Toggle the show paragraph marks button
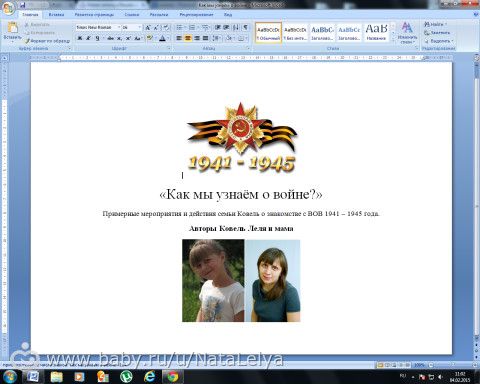The width and height of the screenshot is (480, 384). [x=245, y=27]
